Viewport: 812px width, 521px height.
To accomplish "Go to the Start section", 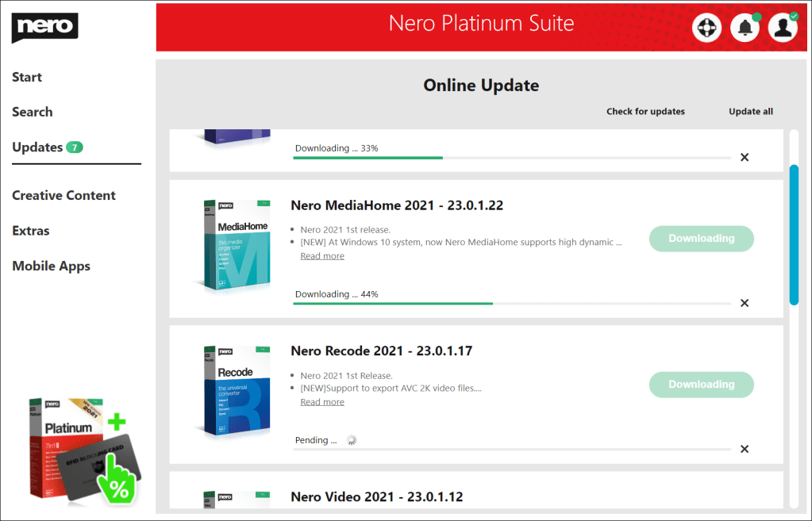I will 27,77.
